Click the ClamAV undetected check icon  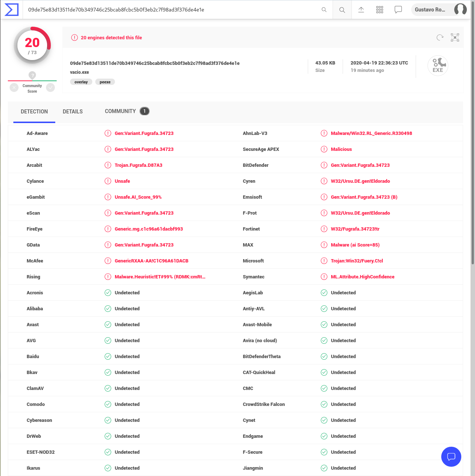(x=108, y=389)
